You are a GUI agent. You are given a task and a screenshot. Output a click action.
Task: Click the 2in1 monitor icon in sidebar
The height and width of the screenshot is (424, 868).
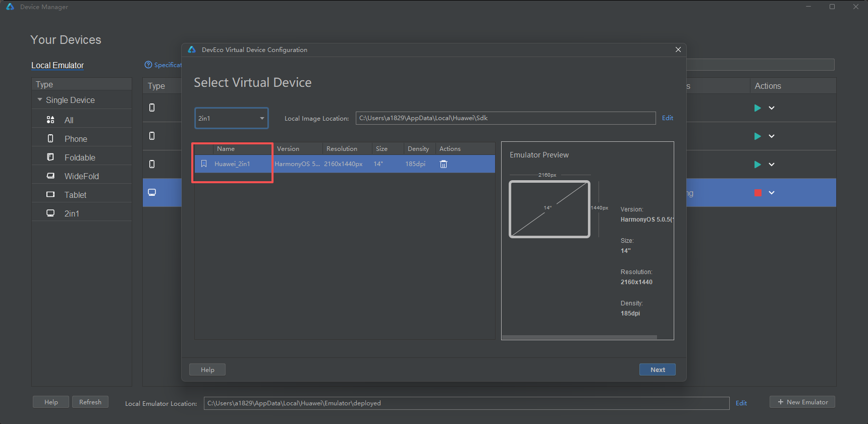tap(50, 213)
